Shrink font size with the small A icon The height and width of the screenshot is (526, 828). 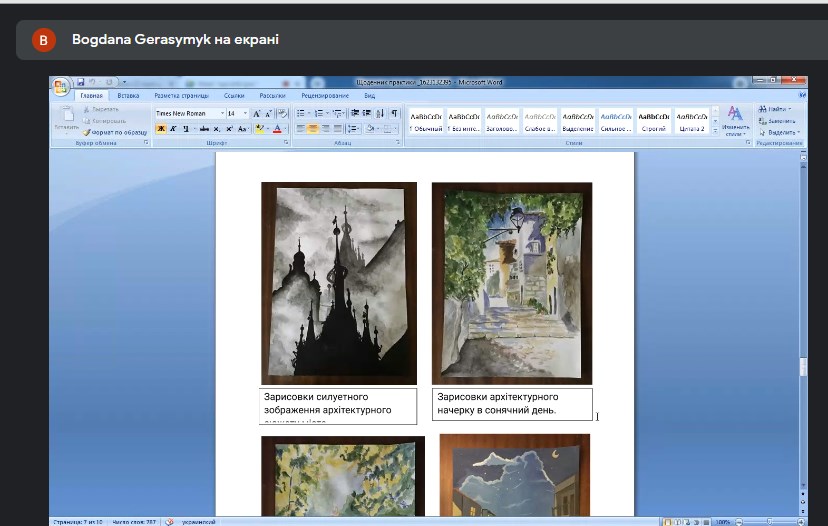click(x=268, y=114)
